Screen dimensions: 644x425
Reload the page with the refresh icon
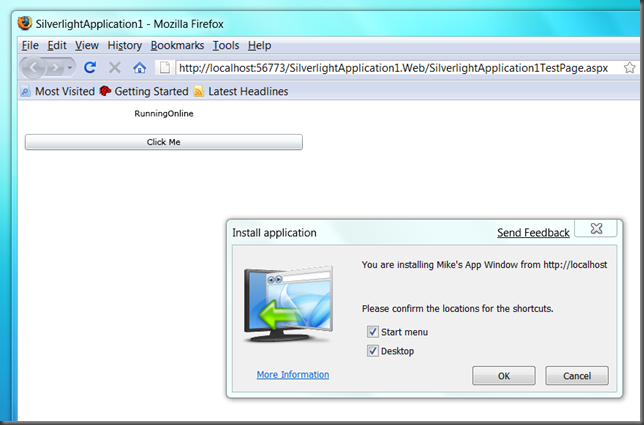(90, 67)
